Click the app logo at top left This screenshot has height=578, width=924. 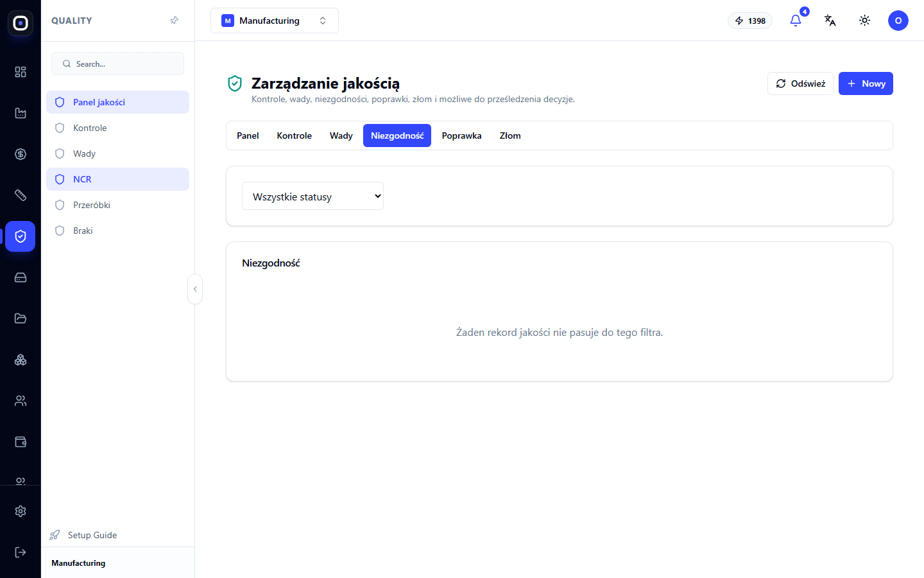21,23
